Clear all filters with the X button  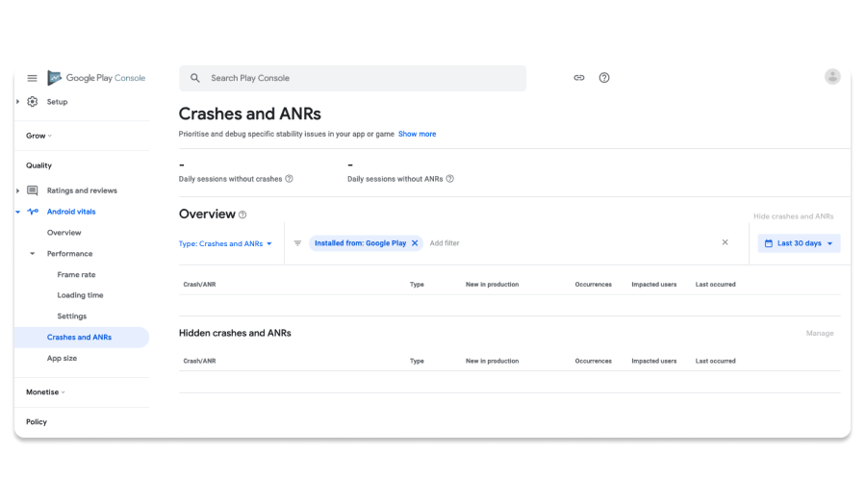(726, 242)
